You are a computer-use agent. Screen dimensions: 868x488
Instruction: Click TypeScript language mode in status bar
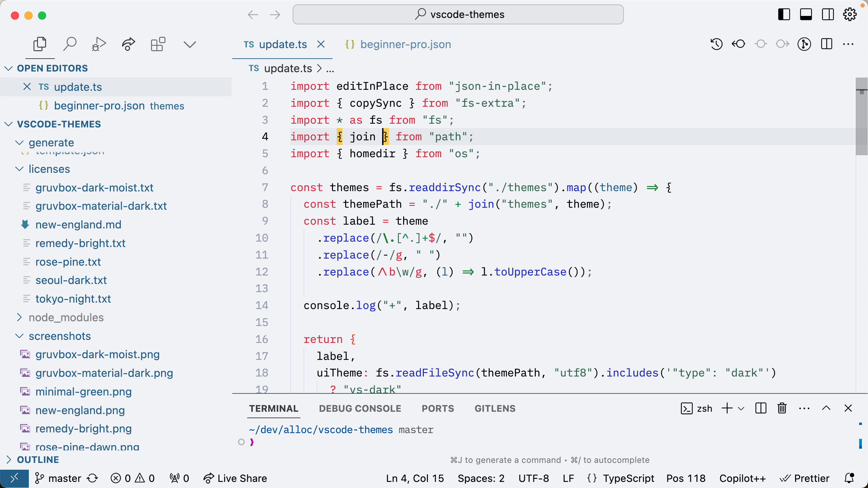628,478
